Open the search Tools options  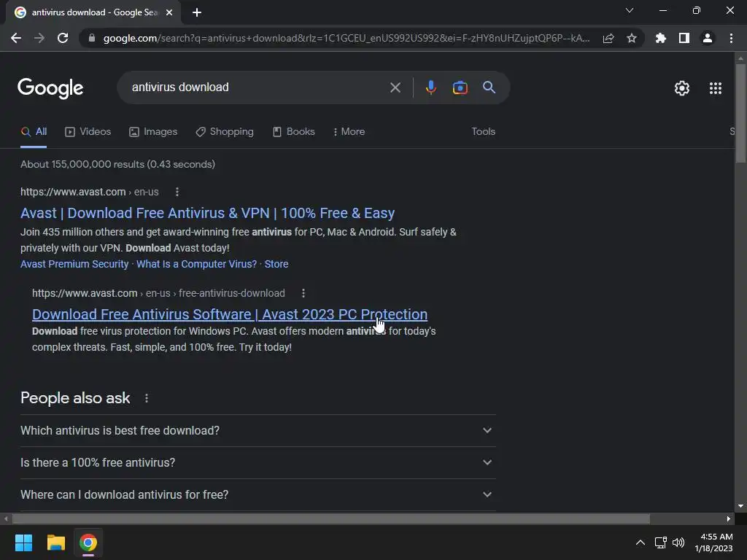483,132
